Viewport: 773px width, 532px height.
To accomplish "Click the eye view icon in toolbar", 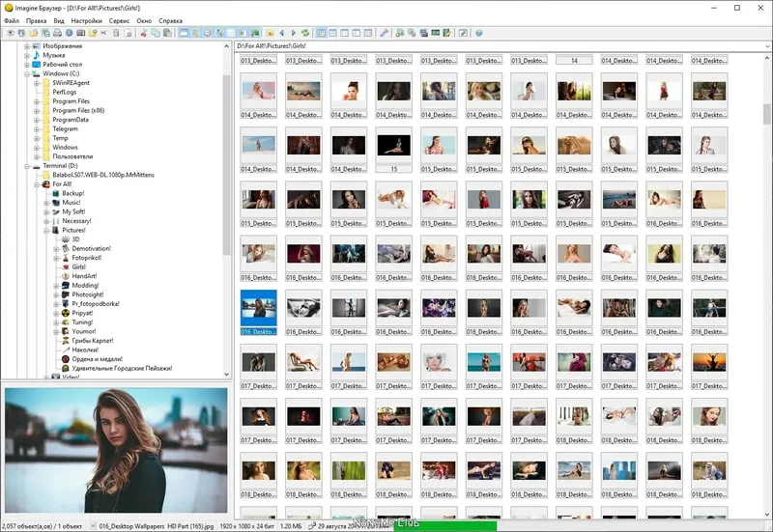I will click(10, 33).
